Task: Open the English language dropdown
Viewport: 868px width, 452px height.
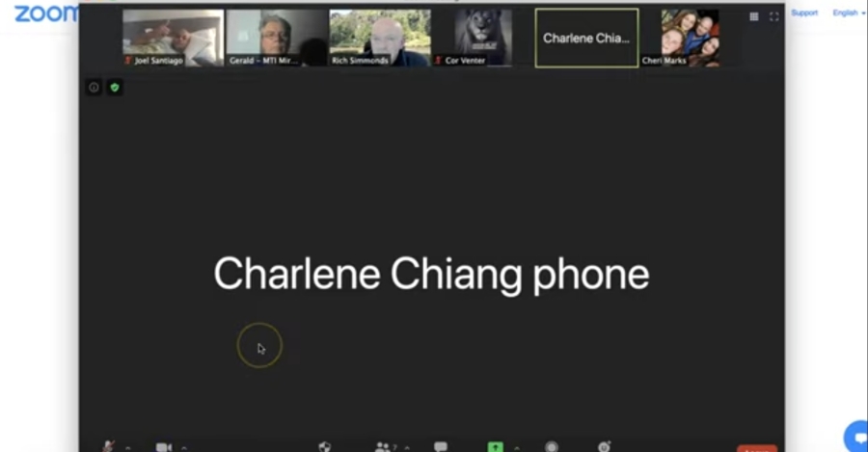Action: (849, 13)
